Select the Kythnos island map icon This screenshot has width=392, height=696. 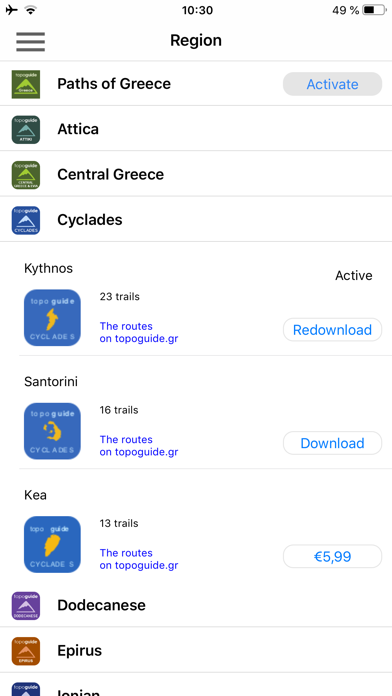52,317
